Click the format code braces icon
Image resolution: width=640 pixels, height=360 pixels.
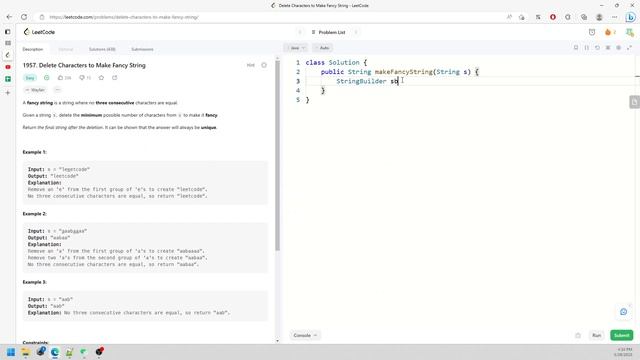pos(587,48)
